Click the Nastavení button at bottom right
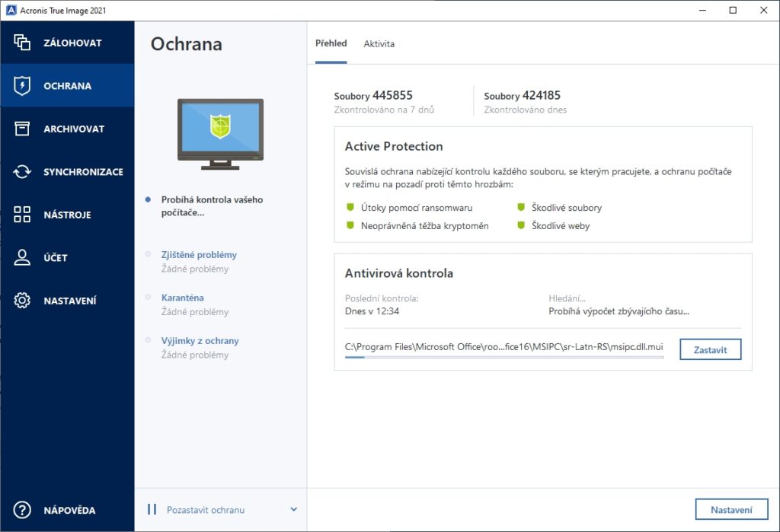The height and width of the screenshot is (532, 780). [x=731, y=510]
